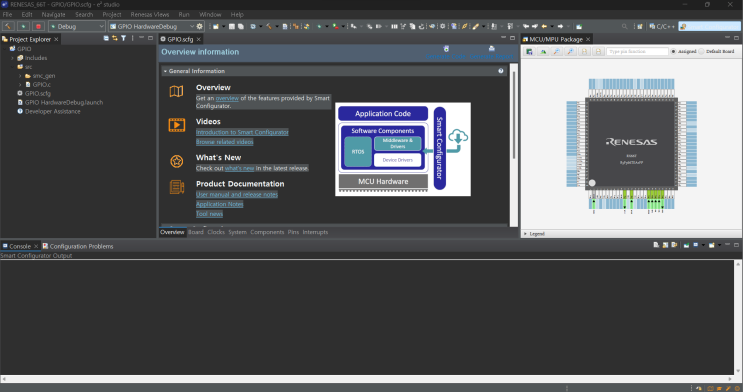Toggle Link with Editor in Project Explorer

coord(115,38)
